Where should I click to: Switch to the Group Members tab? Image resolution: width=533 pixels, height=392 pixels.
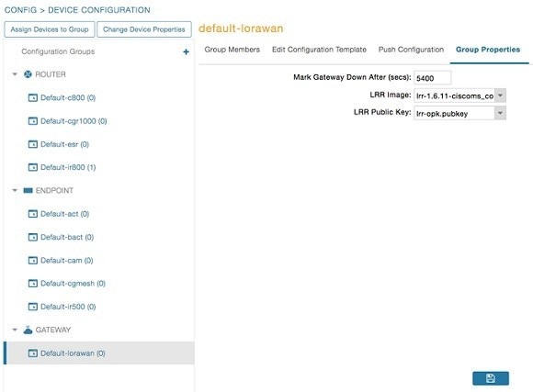pos(232,50)
